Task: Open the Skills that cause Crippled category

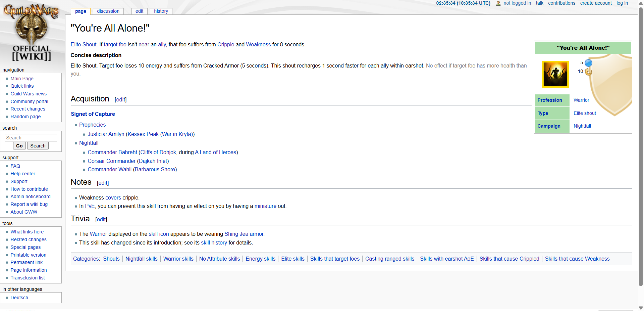Action: pyautogui.click(x=509, y=259)
